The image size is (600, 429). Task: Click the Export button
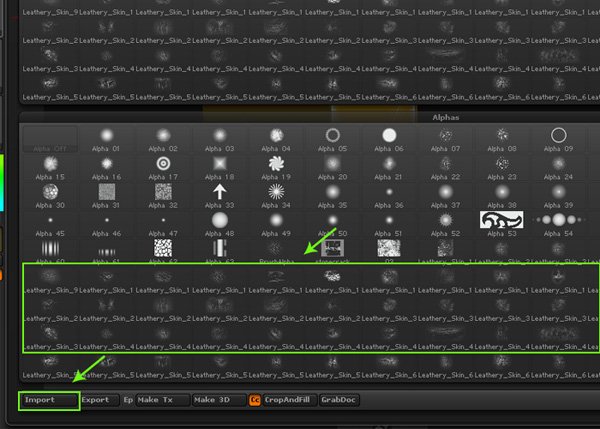pos(100,400)
